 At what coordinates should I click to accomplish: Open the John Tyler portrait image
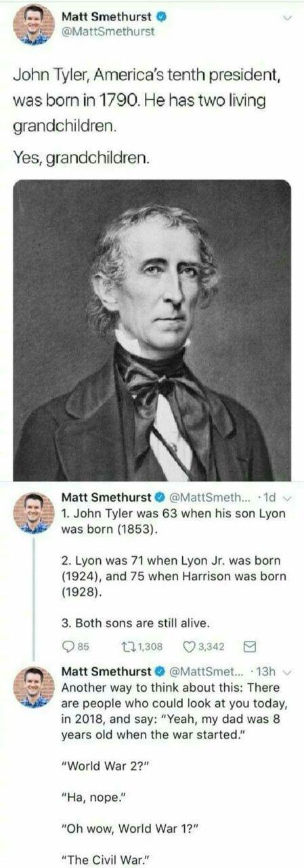pyautogui.click(x=152, y=330)
